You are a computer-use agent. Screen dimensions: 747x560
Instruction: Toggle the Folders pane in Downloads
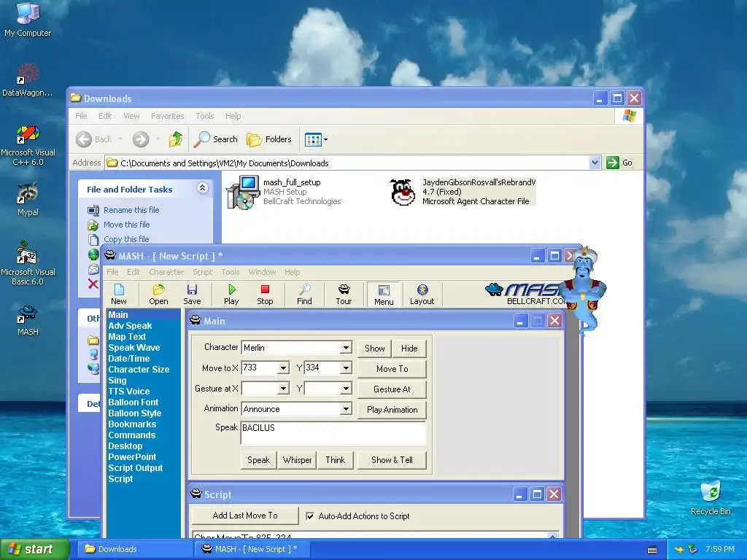coord(269,139)
